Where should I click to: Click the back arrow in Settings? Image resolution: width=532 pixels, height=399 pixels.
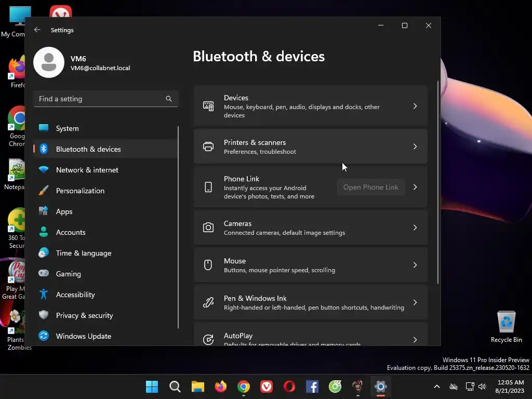pos(37,30)
